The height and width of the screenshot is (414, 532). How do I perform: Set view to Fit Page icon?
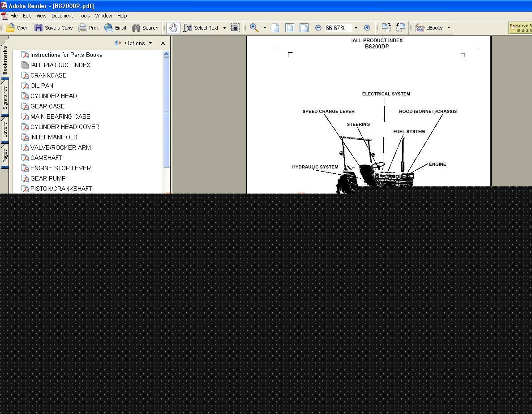[290, 28]
